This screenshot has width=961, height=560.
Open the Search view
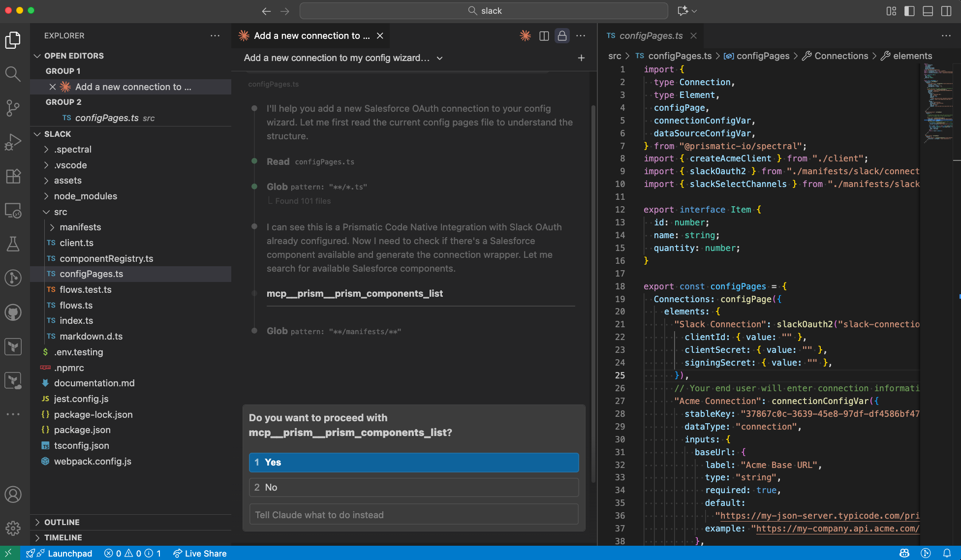pyautogui.click(x=13, y=74)
